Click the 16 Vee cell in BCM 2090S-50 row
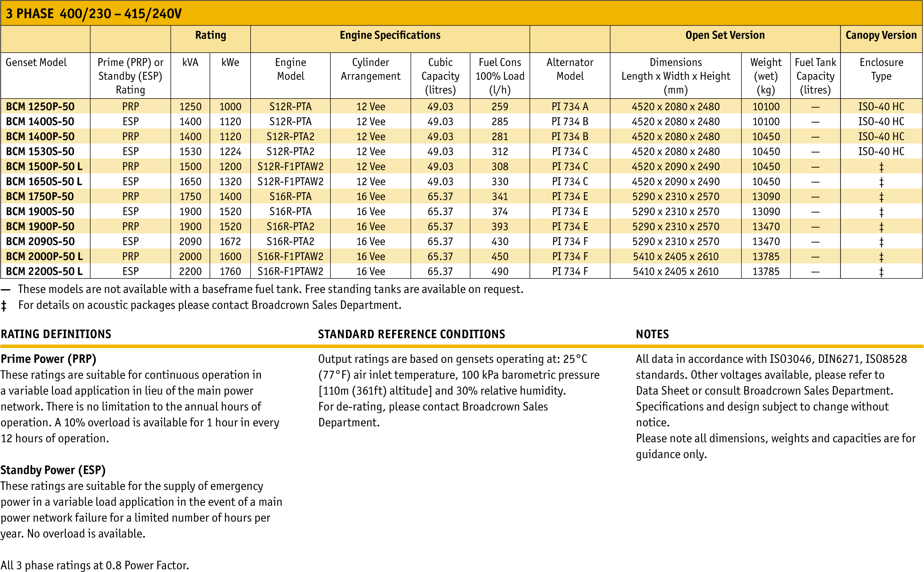Viewport: 924px width, 572px height. point(371,242)
